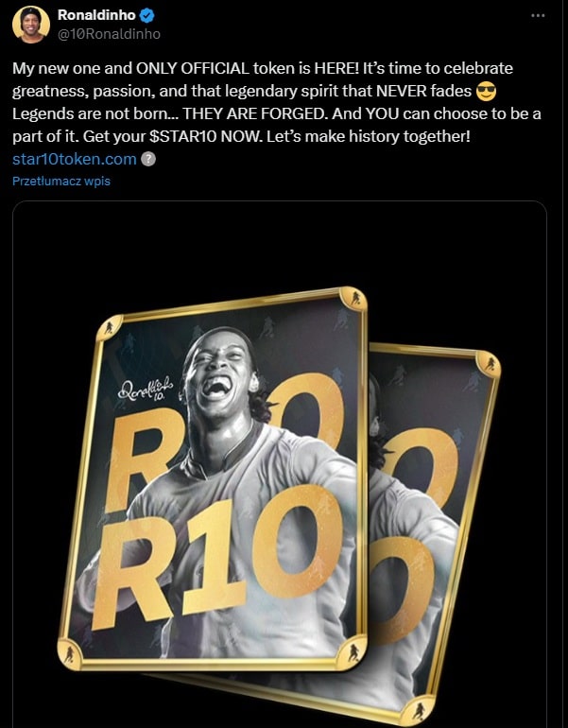Open the three-dot more options menu
The width and height of the screenshot is (568, 728).
tap(538, 15)
